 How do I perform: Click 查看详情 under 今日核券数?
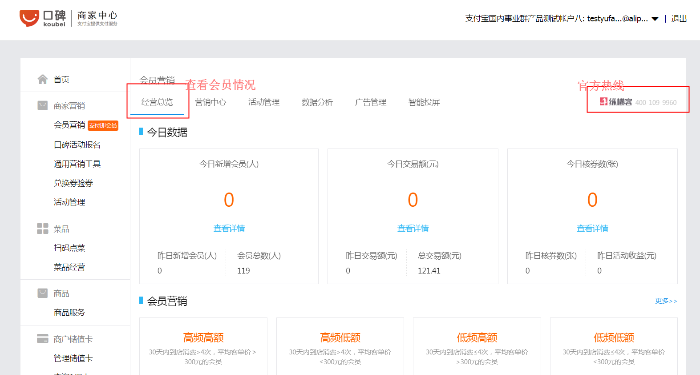point(592,228)
